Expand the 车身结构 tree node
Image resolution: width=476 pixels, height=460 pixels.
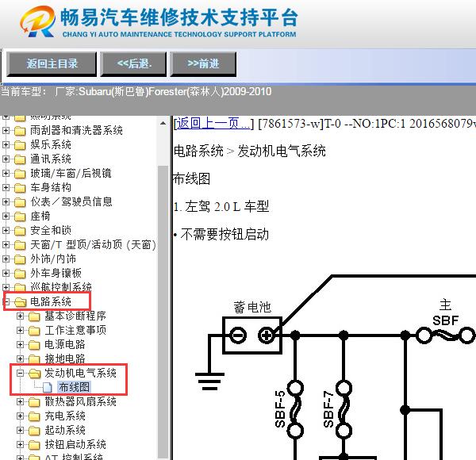6,187
